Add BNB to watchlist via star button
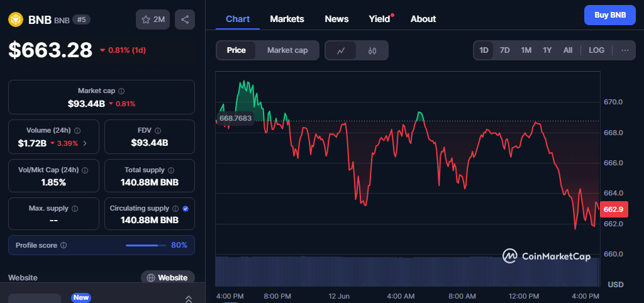 153,19
